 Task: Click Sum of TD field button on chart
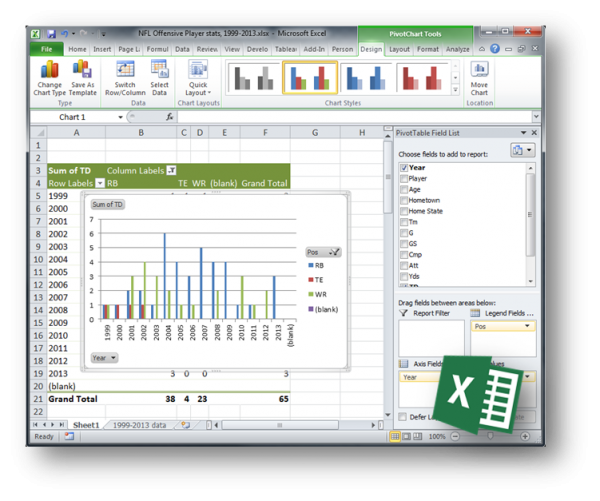pyautogui.click(x=107, y=204)
